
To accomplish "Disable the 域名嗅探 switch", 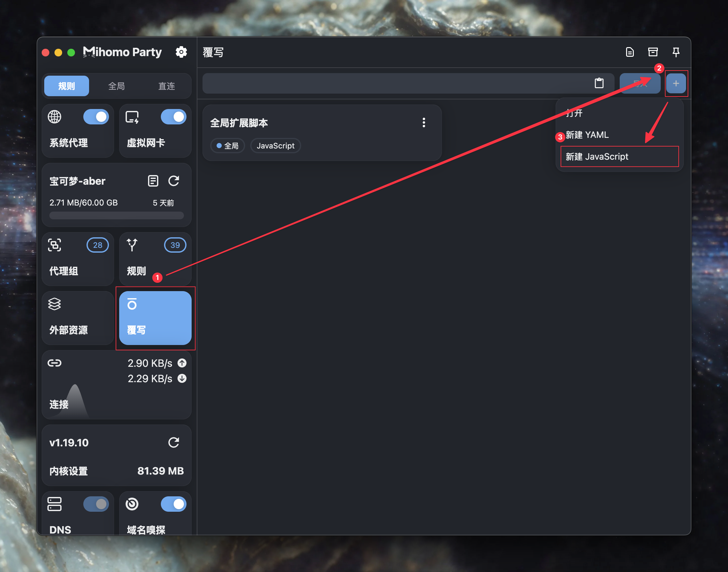I will [x=173, y=504].
